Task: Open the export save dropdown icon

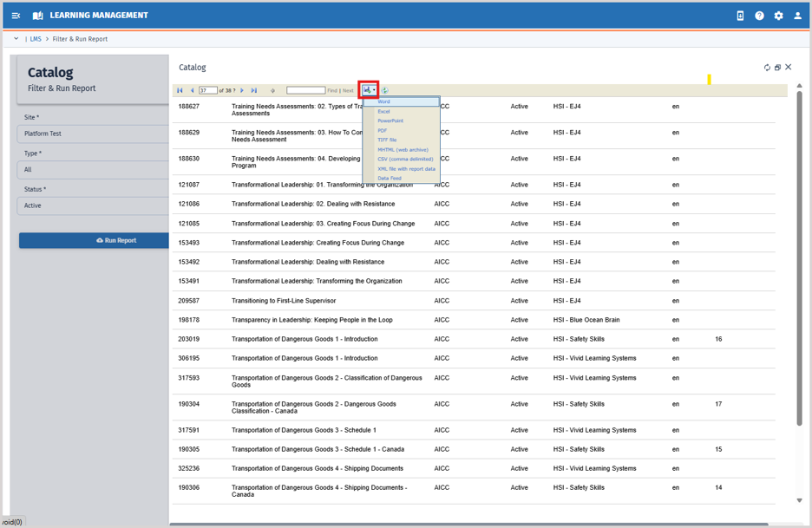Action: pos(369,90)
